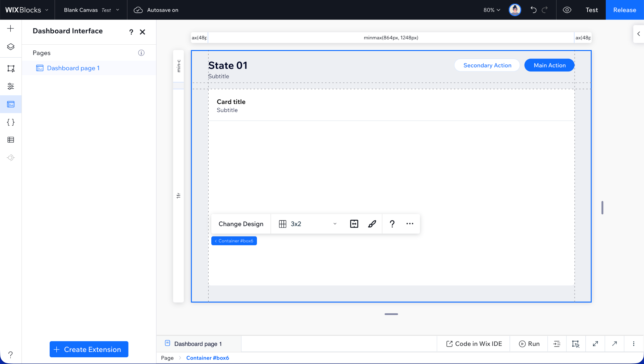644x364 pixels.
Task: Select the Dashboard page 1 bottom tab
Action: [x=199, y=344]
